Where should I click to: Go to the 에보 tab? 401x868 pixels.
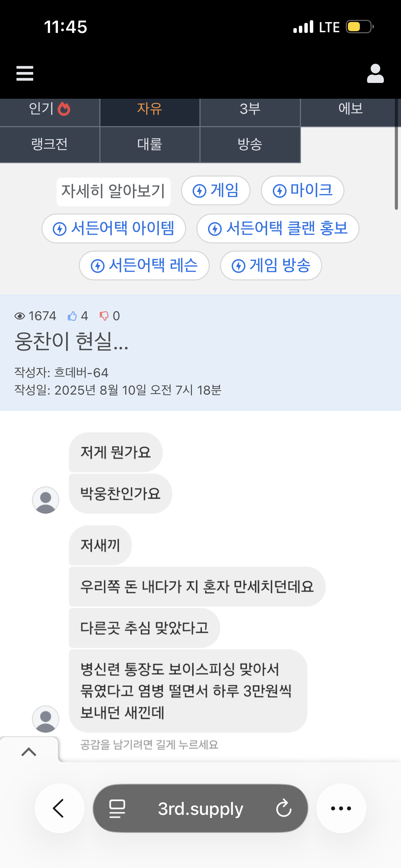tap(350, 109)
